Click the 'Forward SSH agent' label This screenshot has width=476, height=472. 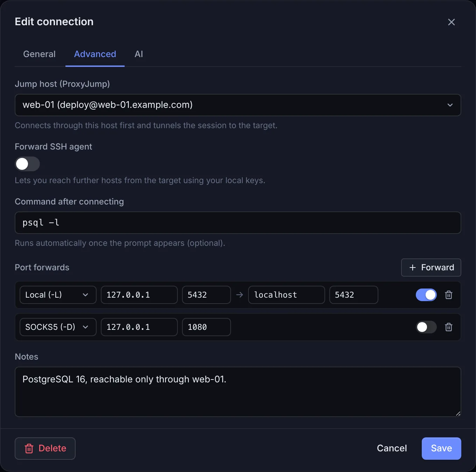coord(54,147)
